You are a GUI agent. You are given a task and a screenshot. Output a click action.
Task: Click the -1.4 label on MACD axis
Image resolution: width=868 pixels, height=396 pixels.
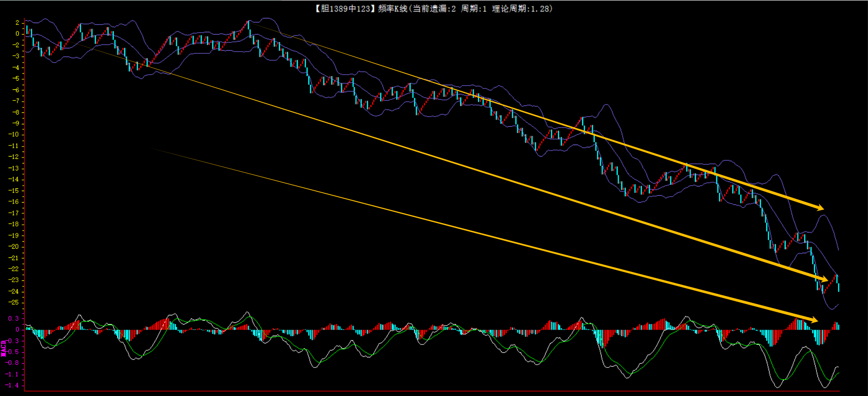click(12, 385)
